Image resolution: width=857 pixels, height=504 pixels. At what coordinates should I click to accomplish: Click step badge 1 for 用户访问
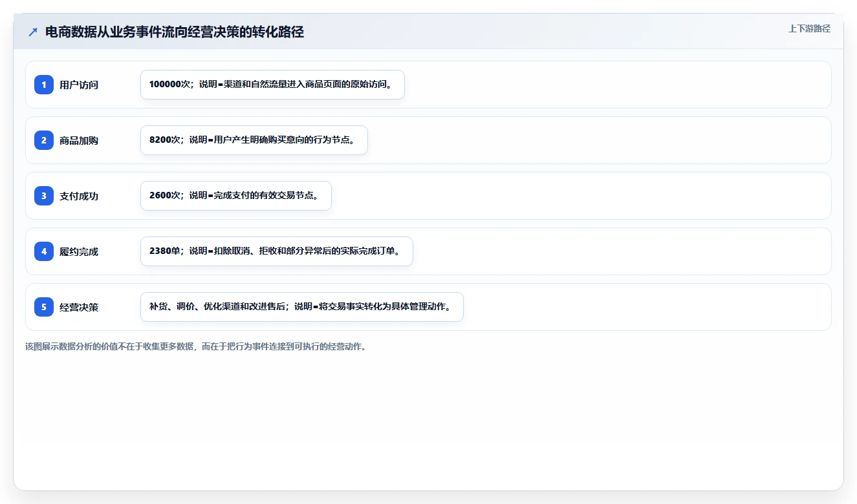coord(44,85)
